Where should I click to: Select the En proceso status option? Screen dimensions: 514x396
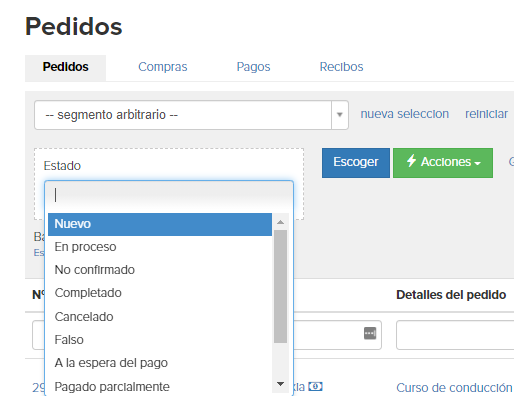coord(160,247)
